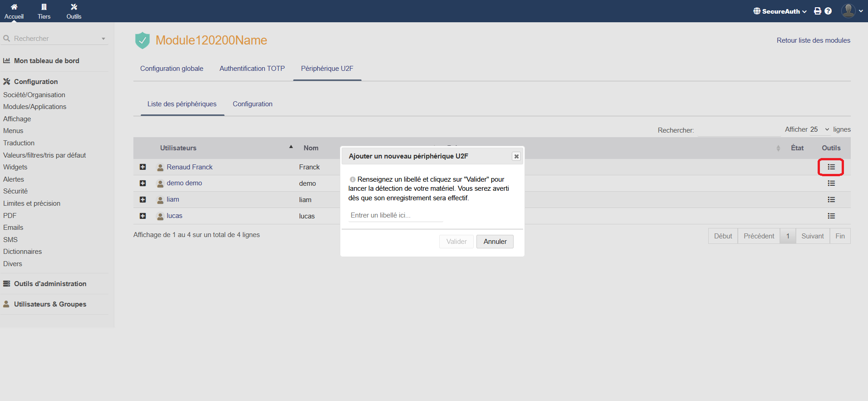The image size is (868, 401).
Task: Sort table by Utilisateurs column
Action: coord(178,148)
